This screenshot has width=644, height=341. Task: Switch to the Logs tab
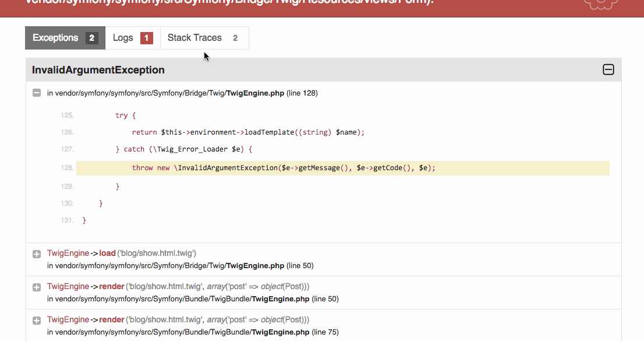[x=123, y=37]
